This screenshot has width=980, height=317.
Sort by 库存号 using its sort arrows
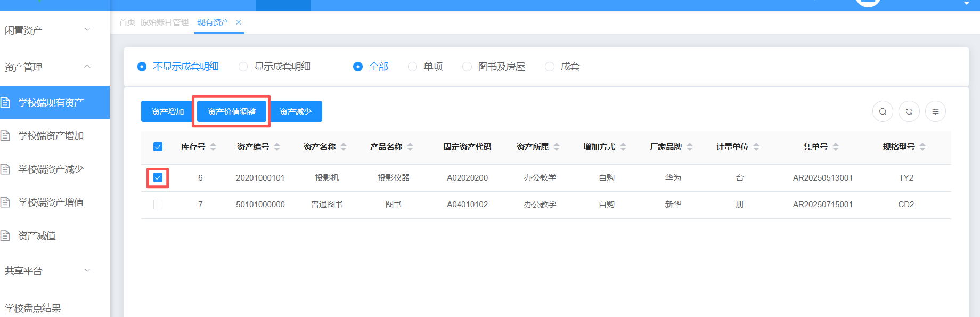213,147
